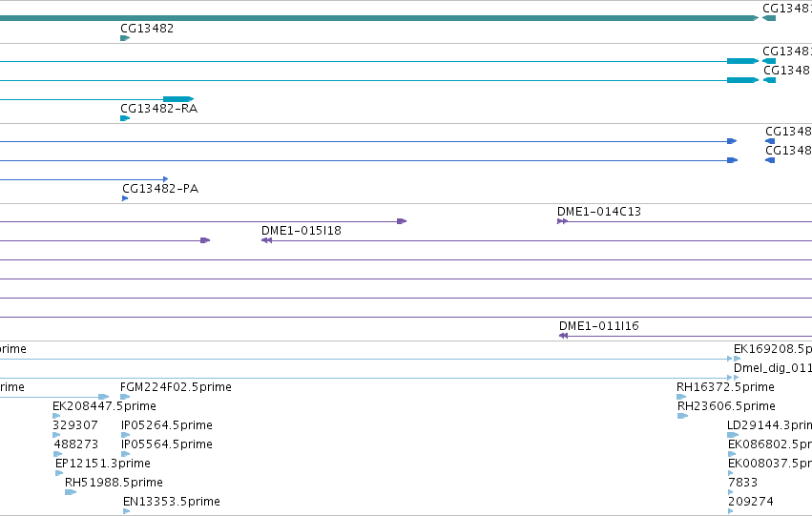The image size is (812, 516).
Task: Click the FGM224F02.5prime EST label
Action: coord(176,387)
